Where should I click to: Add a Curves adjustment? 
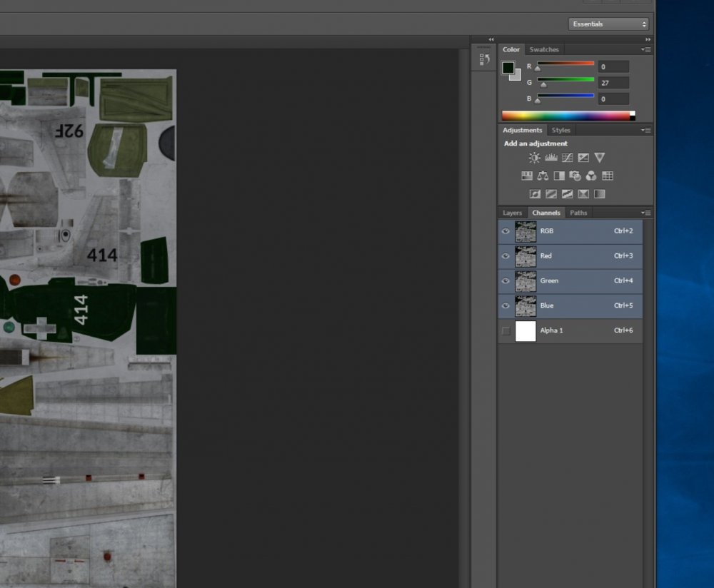567,158
